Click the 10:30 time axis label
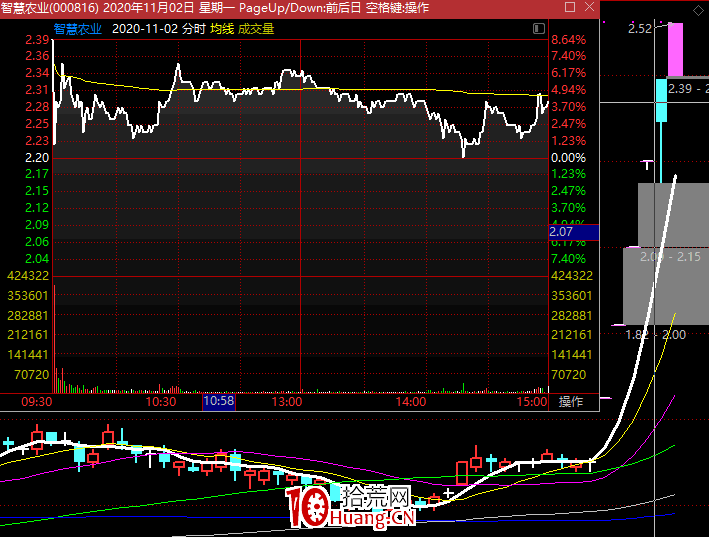Screen dimensions: 709x537 point(161,401)
